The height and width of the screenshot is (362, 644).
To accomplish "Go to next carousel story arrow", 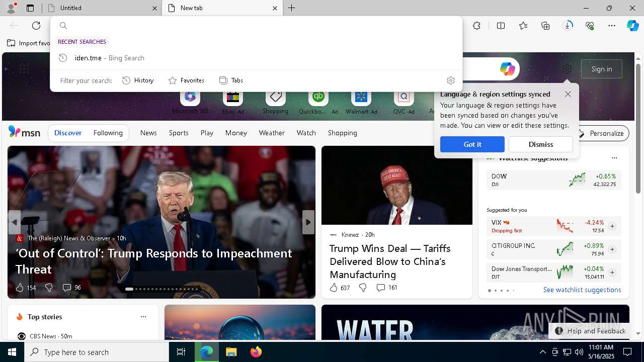I will point(308,222).
